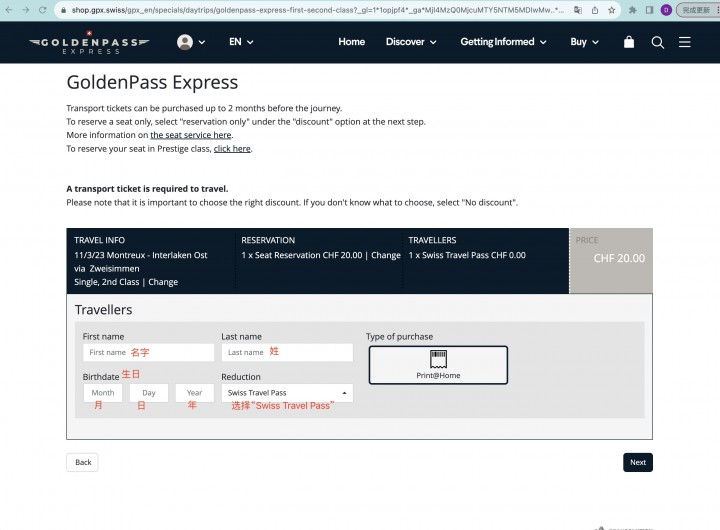
Task: Click the Next button
Action: [638, 462]
